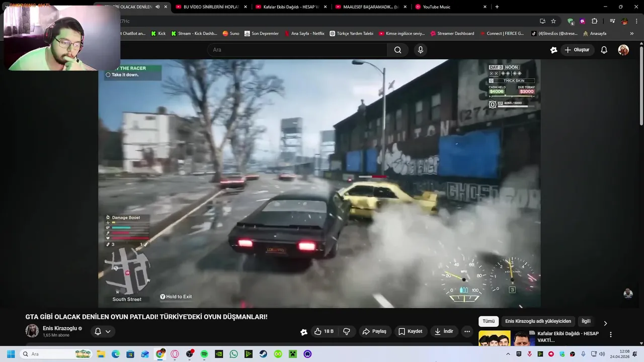Click the sparkle icon left of like button
This screenshot has width=644, height=362.
pyautogui.click(x=304, y=332)
